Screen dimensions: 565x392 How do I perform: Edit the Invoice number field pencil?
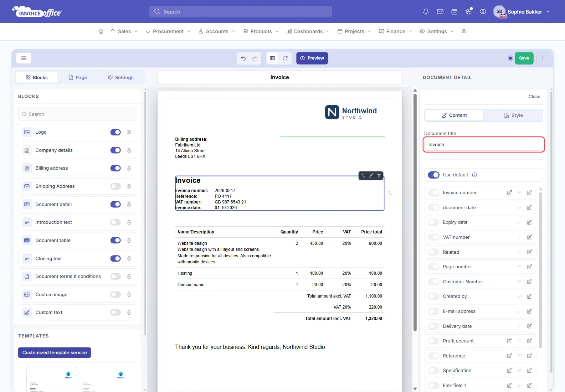tap(529, 193)
